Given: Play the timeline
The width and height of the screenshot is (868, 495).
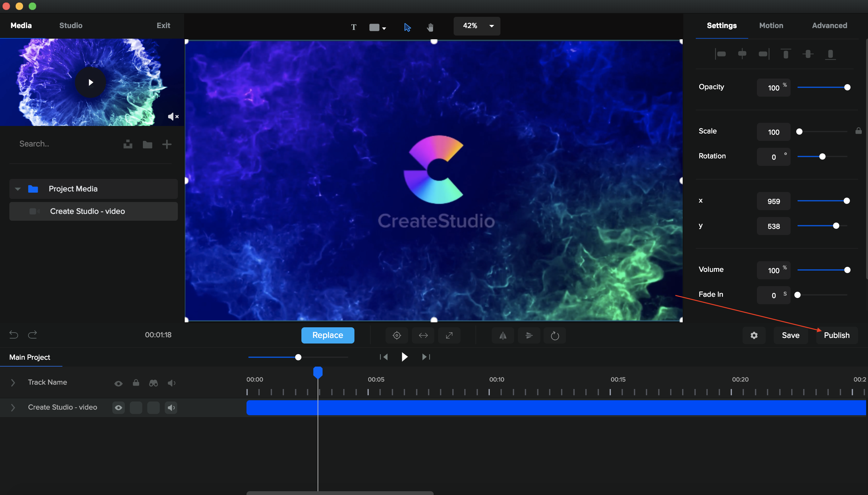Looking at the screenshot, I should coord(404,357).
